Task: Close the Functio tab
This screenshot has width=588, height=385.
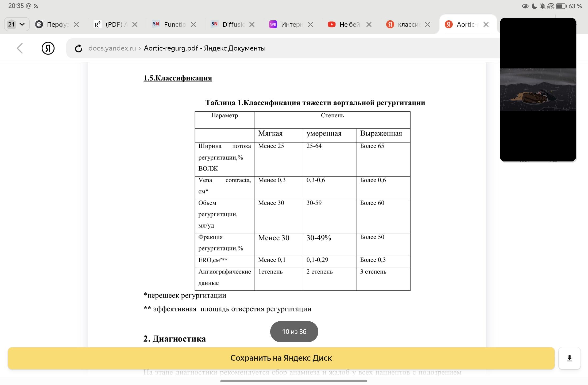Action: click(x=194, y=25)
